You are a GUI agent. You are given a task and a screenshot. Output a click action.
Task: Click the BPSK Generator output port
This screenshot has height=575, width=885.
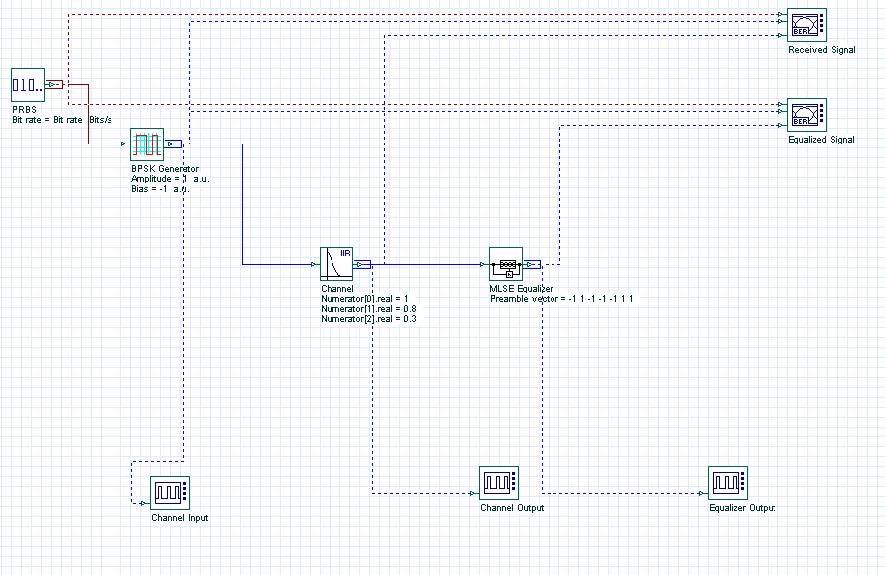[173, 144]
